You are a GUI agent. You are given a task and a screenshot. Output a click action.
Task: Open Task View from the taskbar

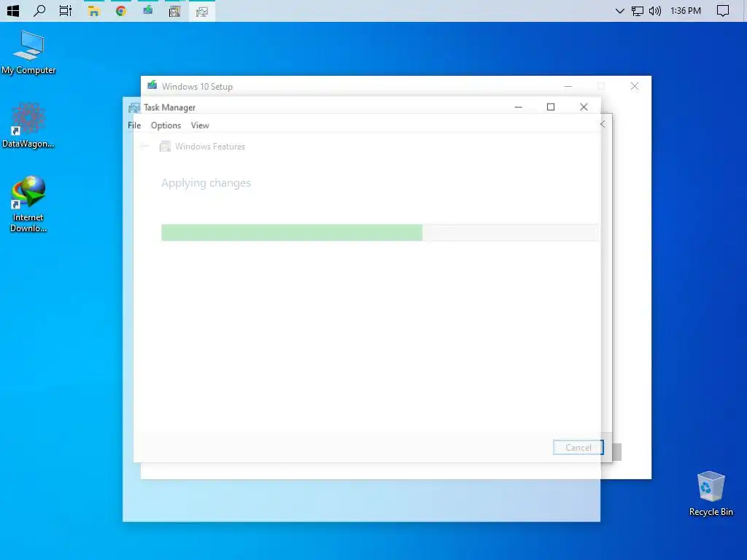[66, 10]
